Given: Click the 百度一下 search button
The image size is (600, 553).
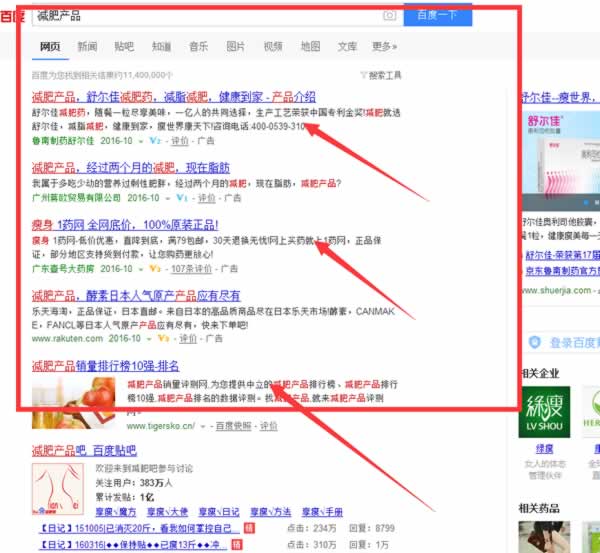Looking at the screenshot, I should 438,15.
